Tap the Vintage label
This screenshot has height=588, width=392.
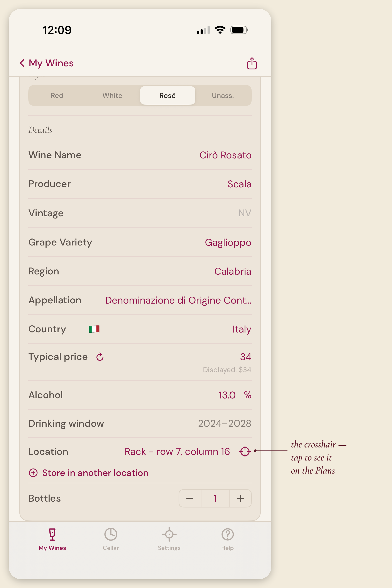pos(46,213)
